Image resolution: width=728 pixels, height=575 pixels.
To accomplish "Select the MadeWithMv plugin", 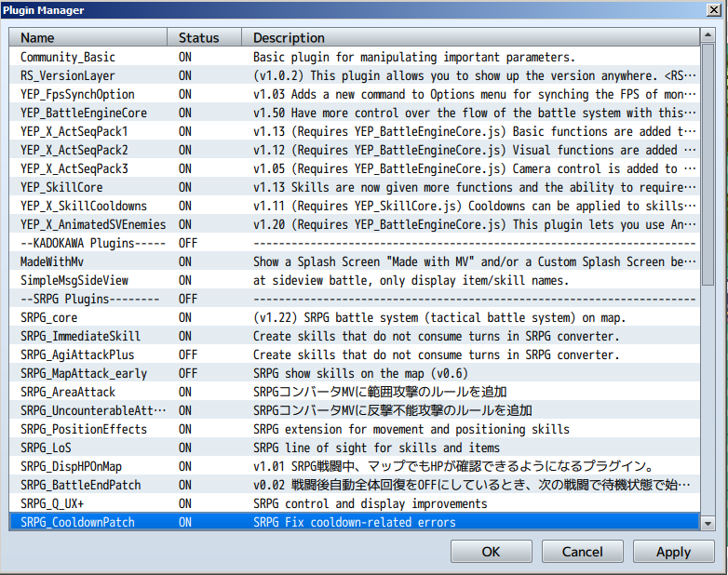I will click(355, 261).
